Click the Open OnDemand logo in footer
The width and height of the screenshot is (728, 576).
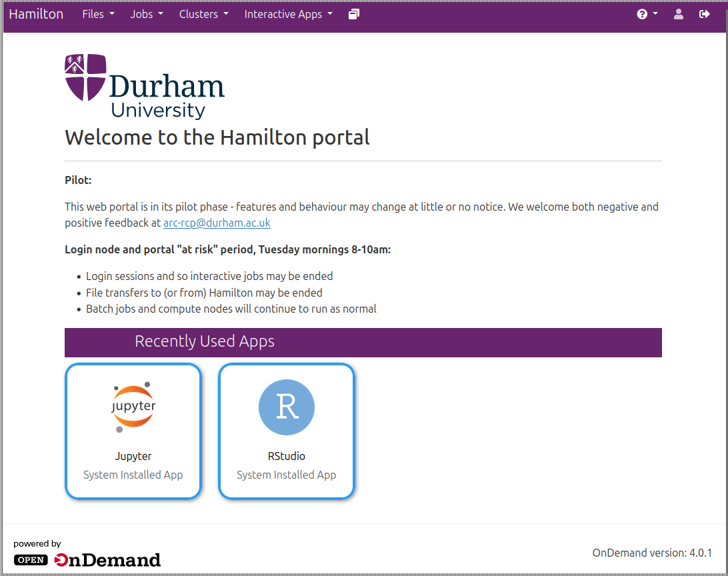point(87,560)
